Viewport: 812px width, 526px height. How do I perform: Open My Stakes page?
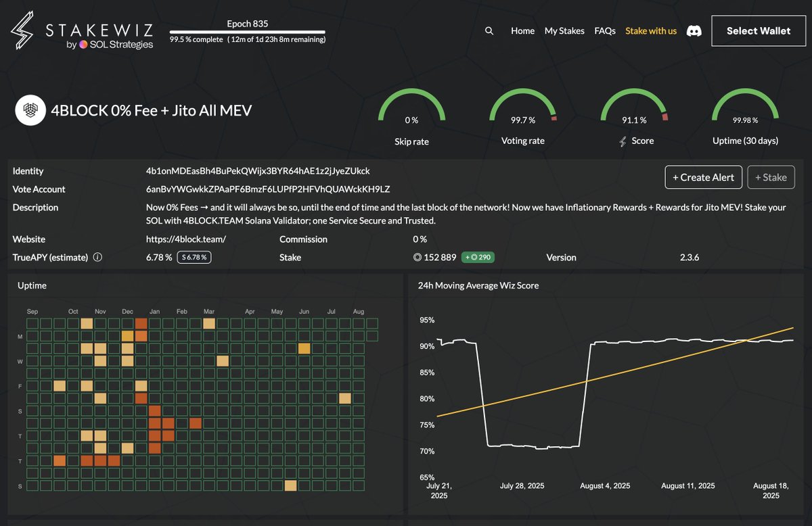(x=564, y=31)
